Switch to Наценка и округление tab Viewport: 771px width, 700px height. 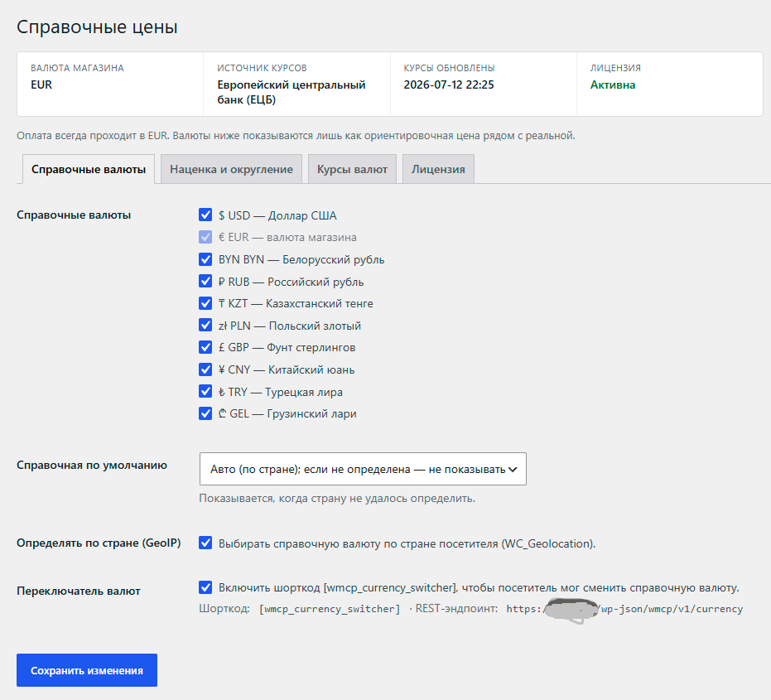coord(231,169)
